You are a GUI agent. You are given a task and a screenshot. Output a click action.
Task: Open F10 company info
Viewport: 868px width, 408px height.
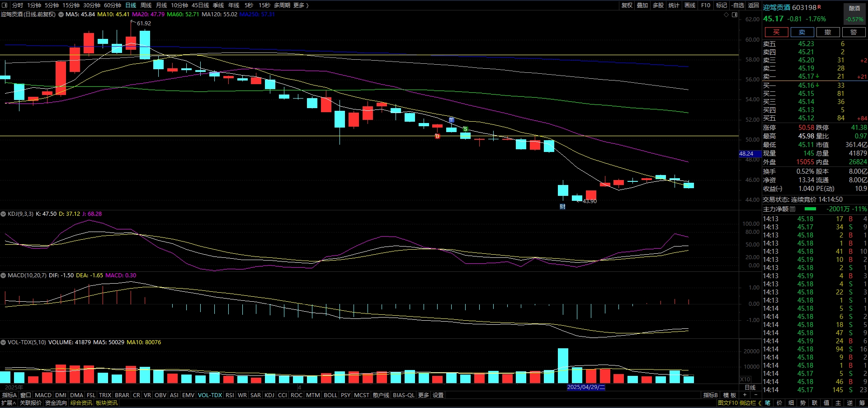pos(706,5)
